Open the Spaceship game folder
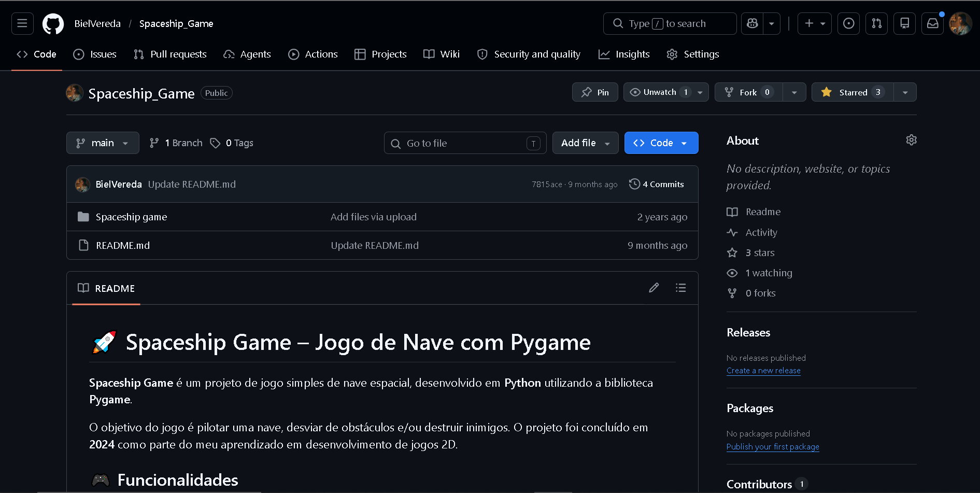Viewport: 980px width, 493px height. click(131, 217)
